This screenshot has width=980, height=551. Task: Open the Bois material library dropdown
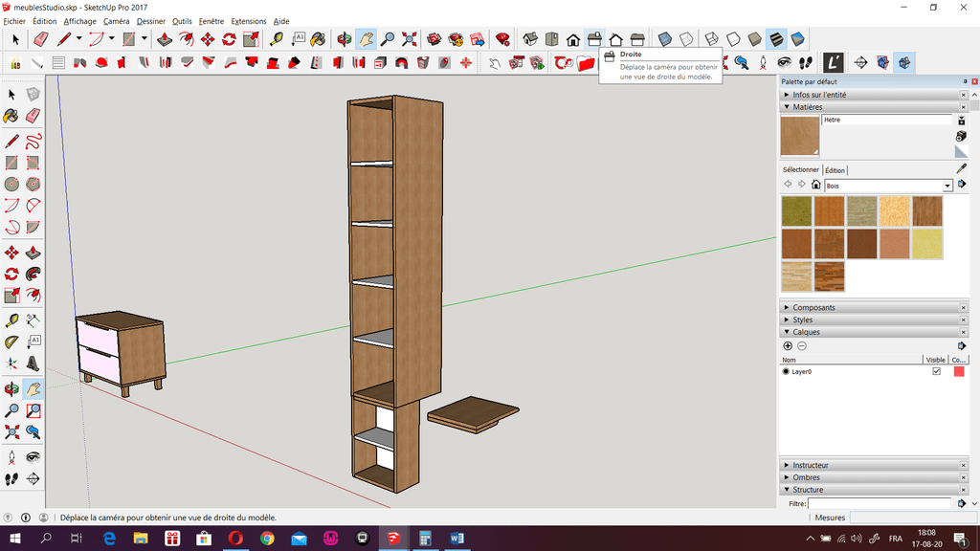point(947,185)
